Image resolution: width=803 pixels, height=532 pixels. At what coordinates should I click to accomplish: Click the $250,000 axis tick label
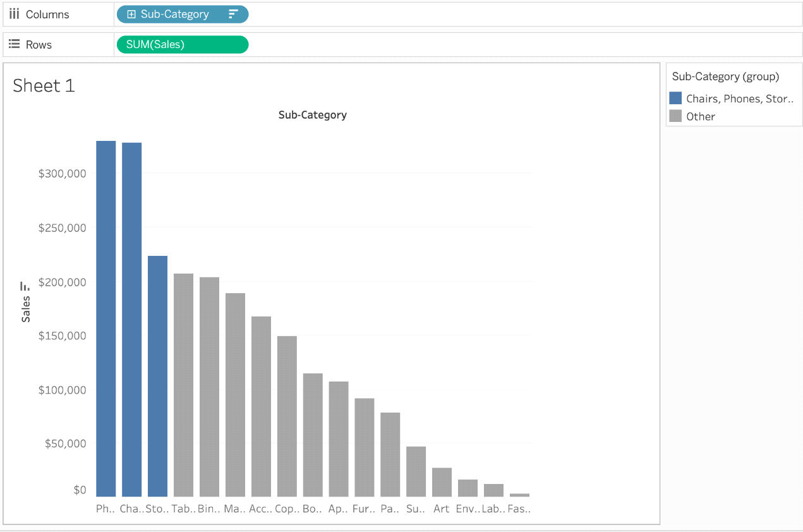point(62,227)
